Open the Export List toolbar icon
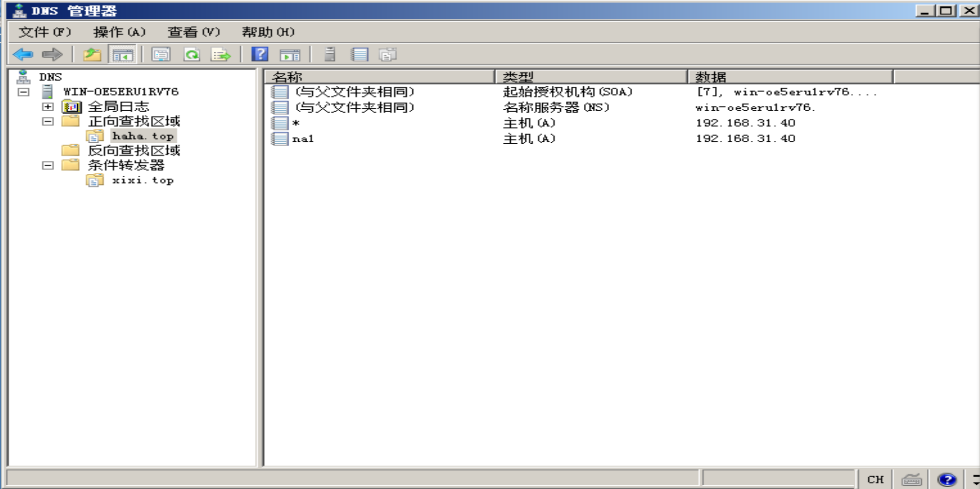 [x=221, y=54]
